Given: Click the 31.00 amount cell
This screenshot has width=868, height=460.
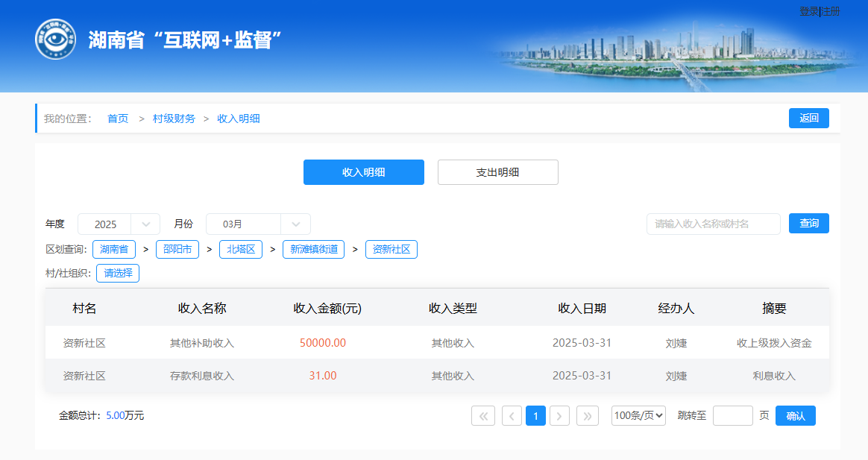Looking at the screenshot, I should pyautogui.click(x=323, y=376).
